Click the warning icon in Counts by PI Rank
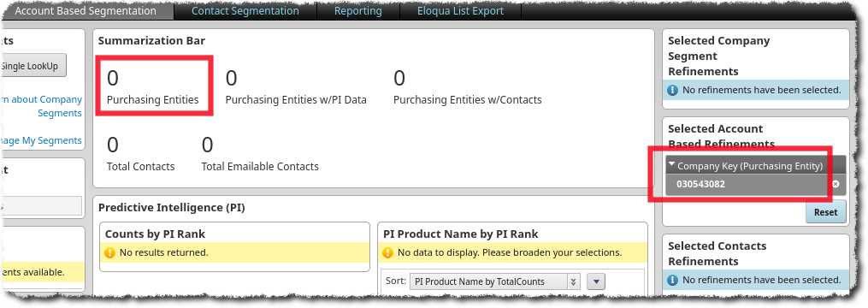Image resolution: width=868 pixels, height=308 pixels. click(109, 252)
